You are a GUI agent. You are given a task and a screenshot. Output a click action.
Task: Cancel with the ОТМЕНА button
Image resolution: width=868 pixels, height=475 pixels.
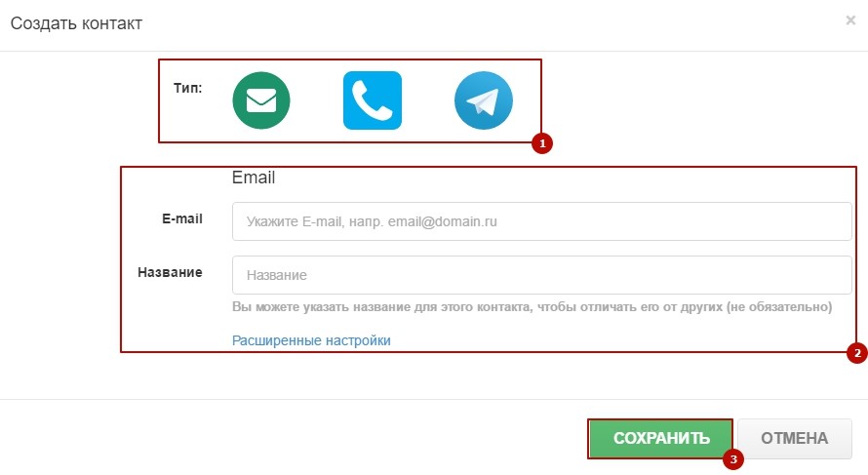coord(795,439)
